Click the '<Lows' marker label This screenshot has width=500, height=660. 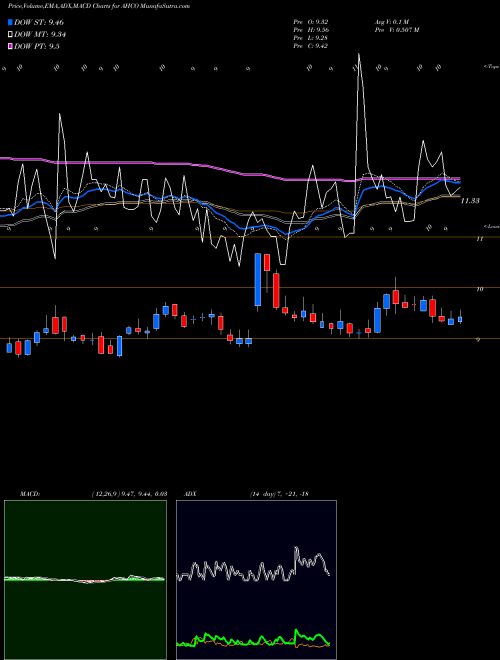coord(491,226)
